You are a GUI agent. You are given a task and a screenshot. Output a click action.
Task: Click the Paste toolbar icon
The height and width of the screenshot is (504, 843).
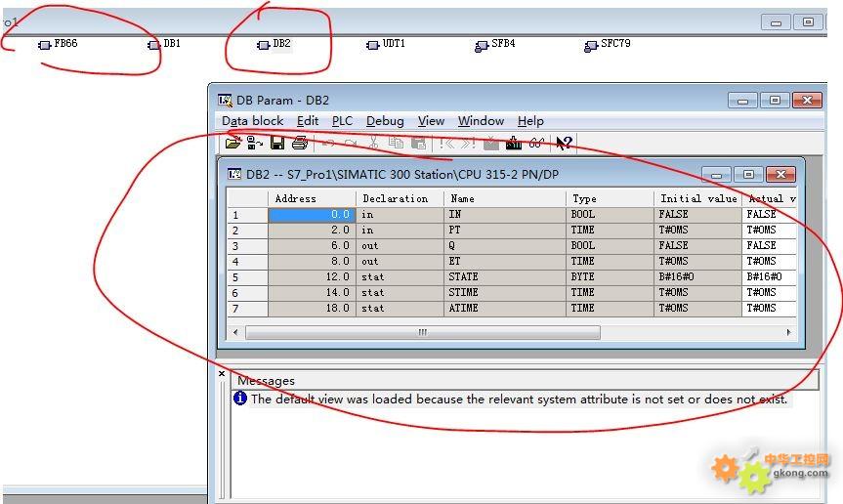click(418, 143)
